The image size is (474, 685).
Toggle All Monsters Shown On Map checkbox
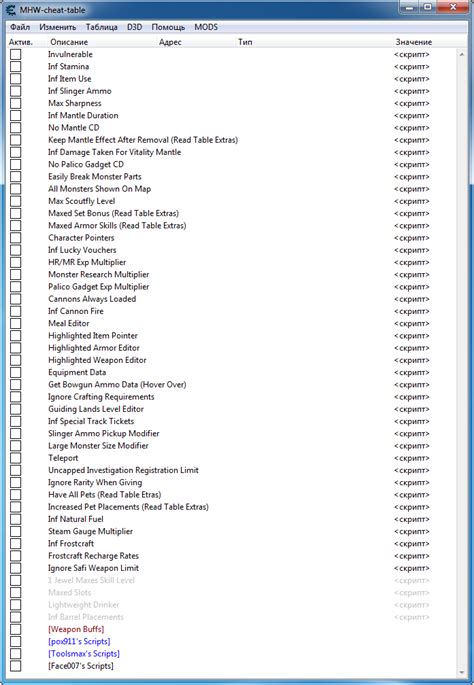tap(16, 189)
